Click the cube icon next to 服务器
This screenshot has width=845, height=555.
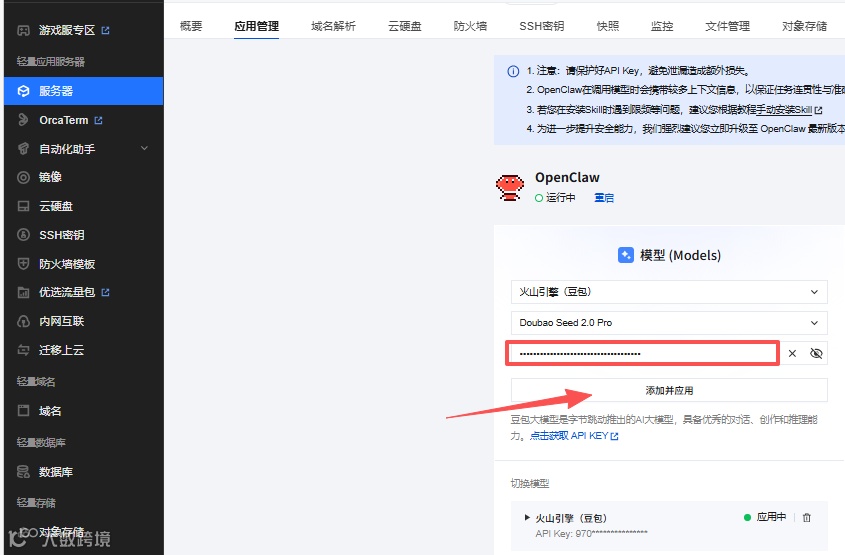tap(23, 91)
